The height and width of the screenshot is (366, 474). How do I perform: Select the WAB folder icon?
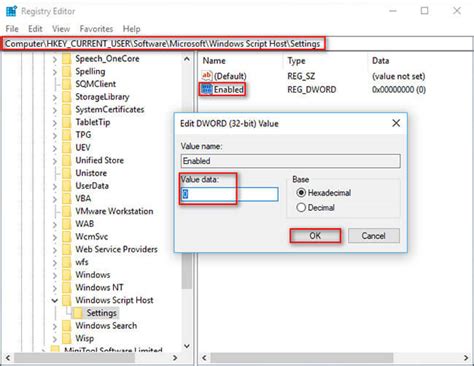[x=67, y=224]
